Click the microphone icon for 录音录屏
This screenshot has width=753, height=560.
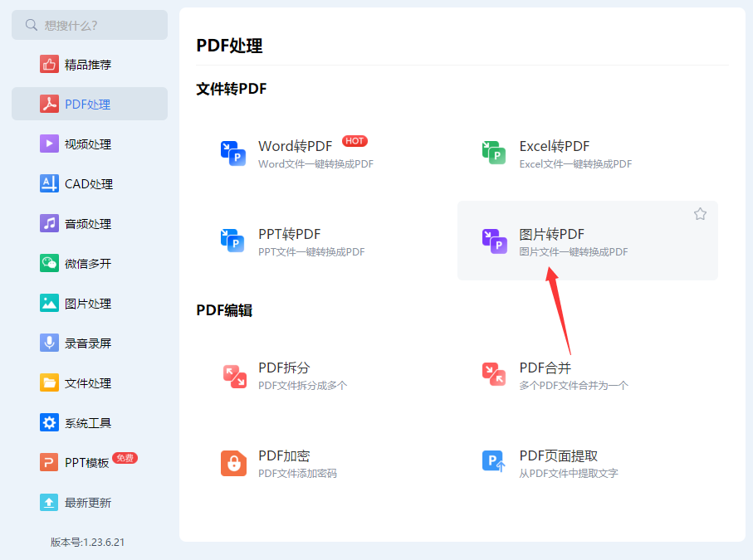click(x=49, y=343)
